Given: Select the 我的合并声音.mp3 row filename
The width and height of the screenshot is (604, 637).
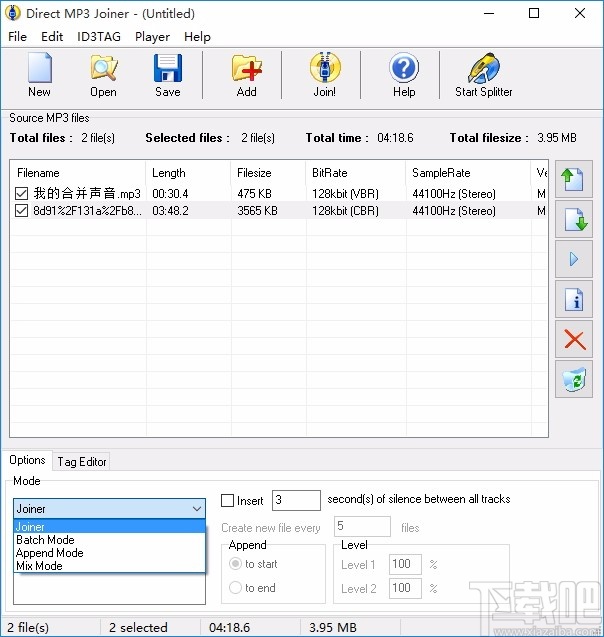Looking at the screenshot, I should coord(87,193).
